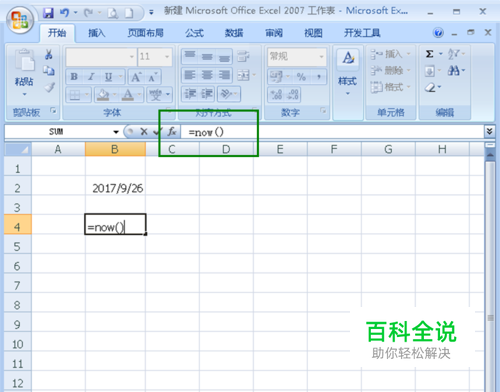
Task: Switch to View (视图) tab
Action: 313,33
